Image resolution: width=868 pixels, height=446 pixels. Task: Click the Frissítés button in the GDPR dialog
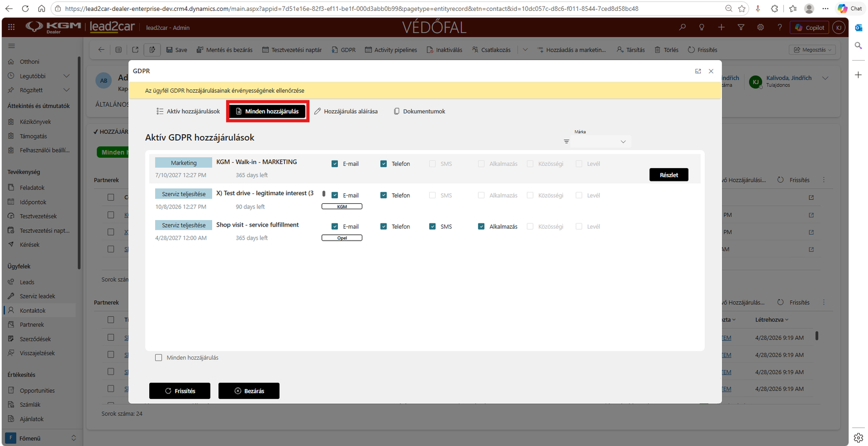180,391
